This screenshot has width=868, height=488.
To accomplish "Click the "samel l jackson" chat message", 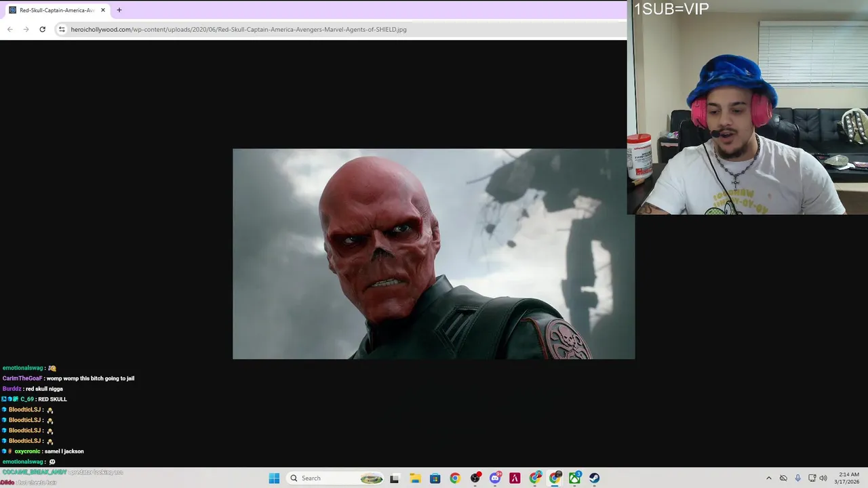I will pyautogui.click(x=64, y=451).
